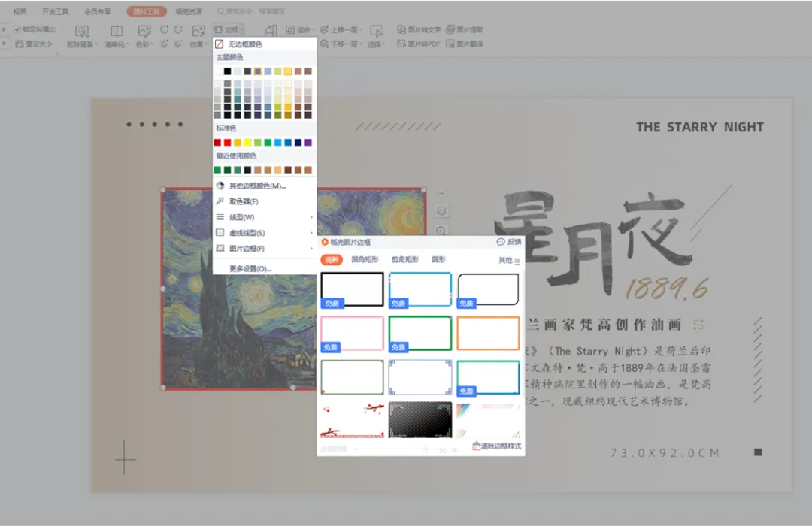Image resolution: width=812 pixels, height=526 pixels.
Task: Expand the 虚线线型(S) submenu
Action: point(265,233)
